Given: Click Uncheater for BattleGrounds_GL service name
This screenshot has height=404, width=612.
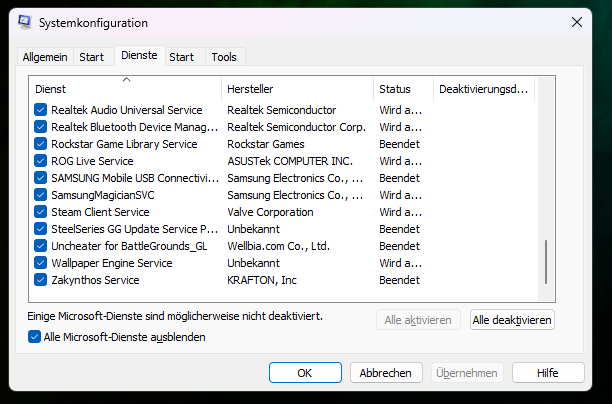Looking at the screenshot, I should pos(129,246).
